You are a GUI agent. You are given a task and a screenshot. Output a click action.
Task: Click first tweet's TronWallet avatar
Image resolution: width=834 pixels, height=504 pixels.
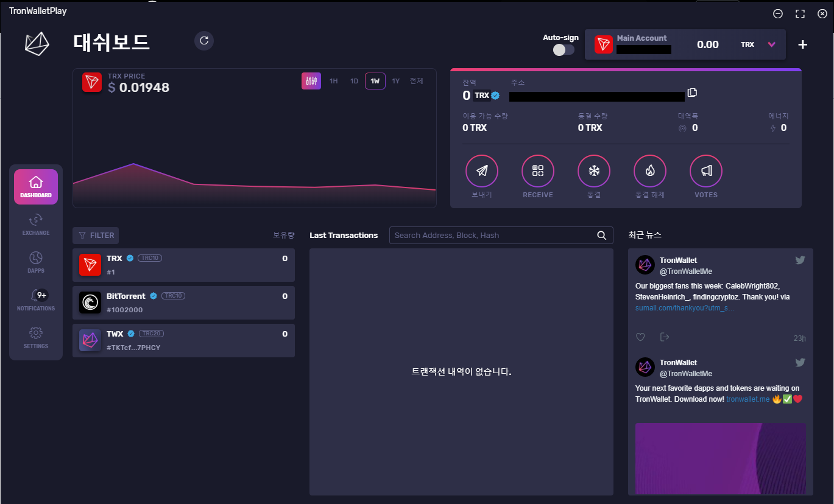coord(645,265)
